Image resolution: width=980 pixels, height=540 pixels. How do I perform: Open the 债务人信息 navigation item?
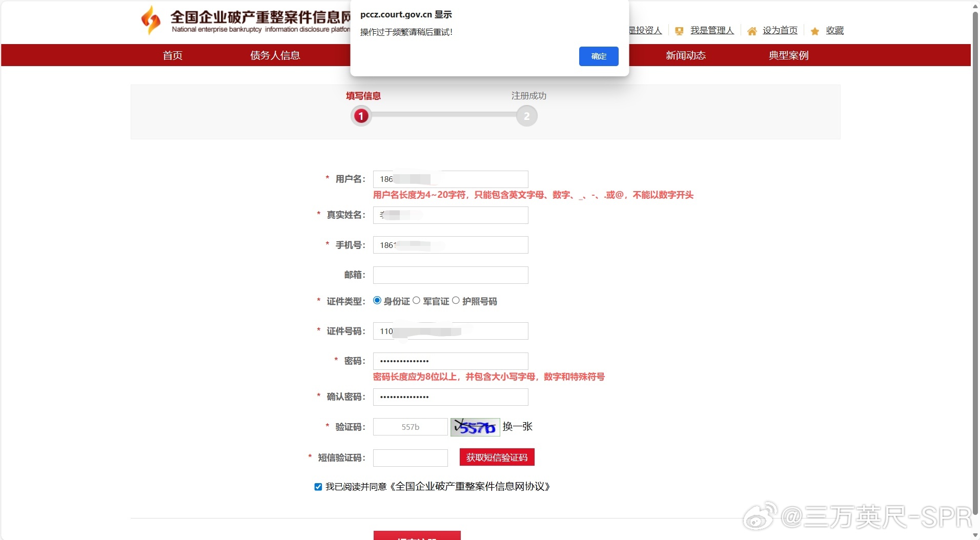[275, 55]
